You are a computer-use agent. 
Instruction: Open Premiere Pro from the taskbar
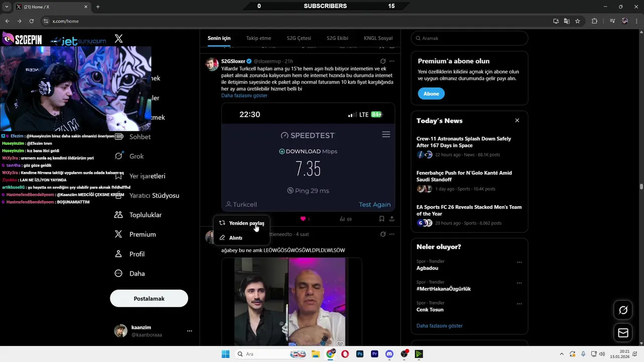tap(374, 354)
